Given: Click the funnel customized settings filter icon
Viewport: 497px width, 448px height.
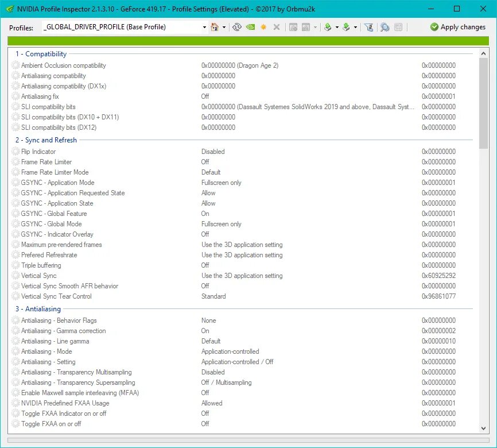Looking at the screenshot, I should coord(368,28).
